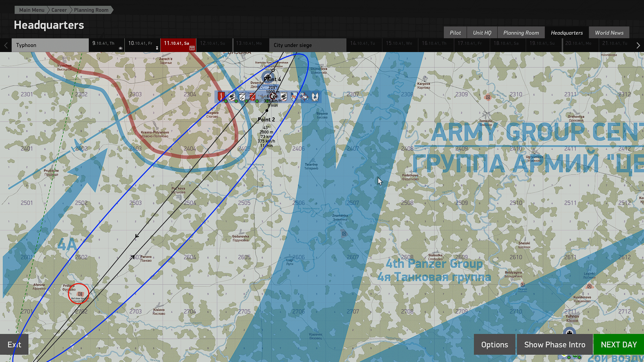
Task: Select date 13.10.41, Mo
Action: point(251,45)
